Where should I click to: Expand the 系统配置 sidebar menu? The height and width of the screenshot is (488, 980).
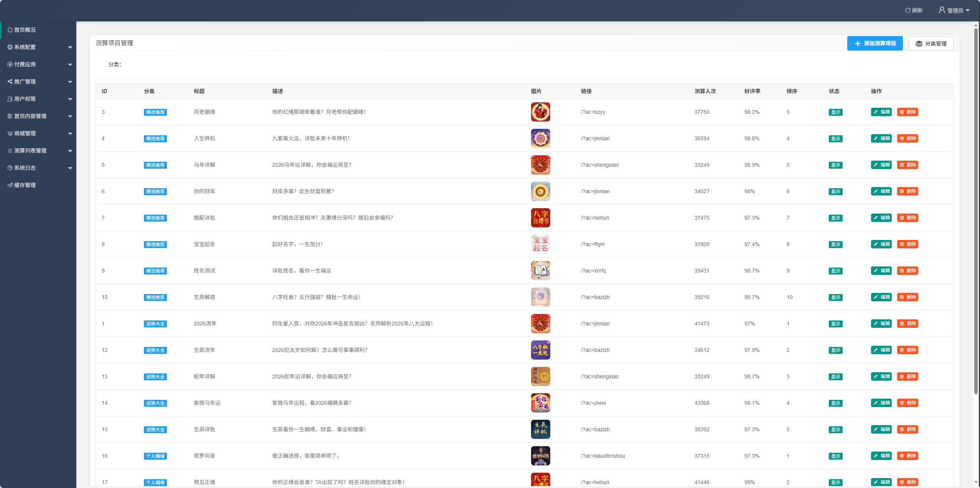38,47
